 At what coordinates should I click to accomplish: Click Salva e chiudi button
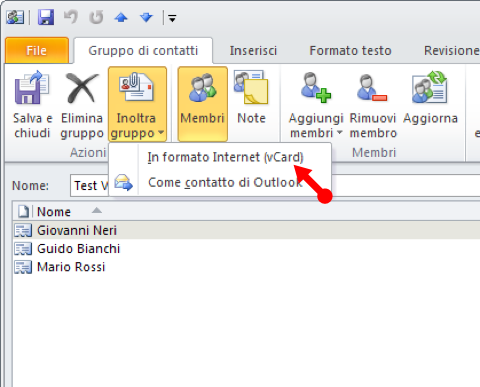(32, 105)
